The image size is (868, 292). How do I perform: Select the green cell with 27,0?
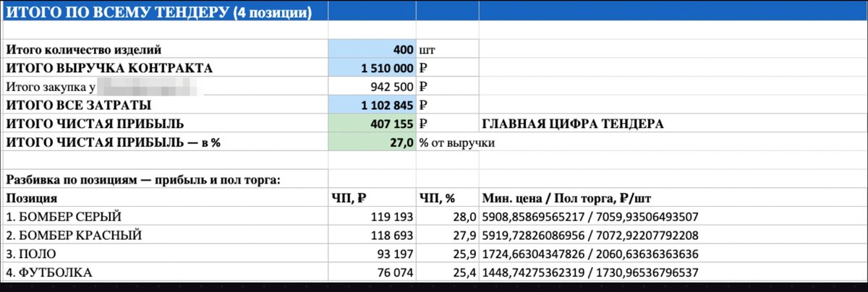coord(372,143)
